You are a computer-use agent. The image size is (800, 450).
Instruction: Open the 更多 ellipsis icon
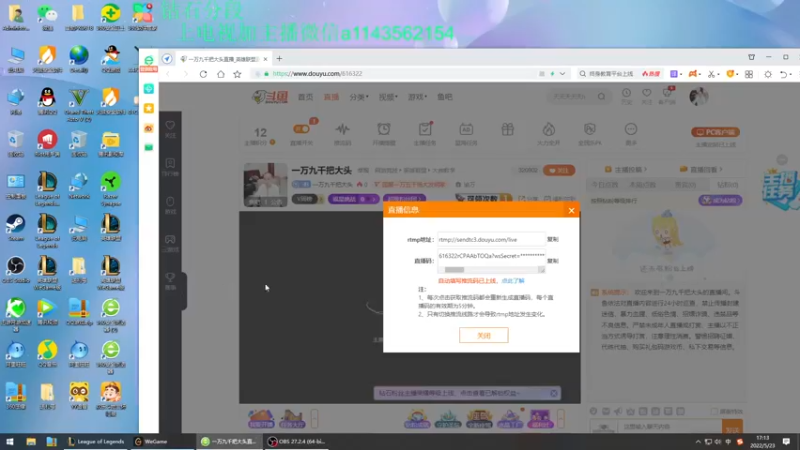coord(631,130)
